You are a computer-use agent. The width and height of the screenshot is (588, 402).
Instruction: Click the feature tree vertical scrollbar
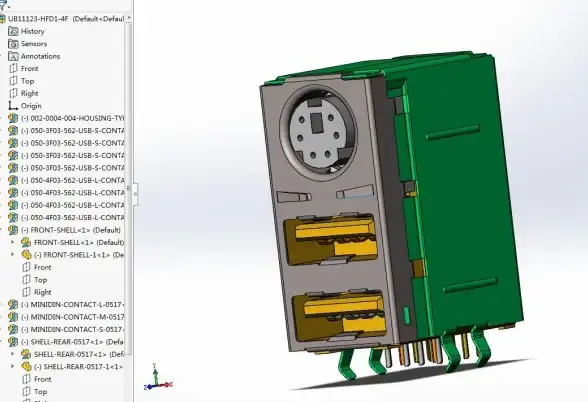coord(129,188)
